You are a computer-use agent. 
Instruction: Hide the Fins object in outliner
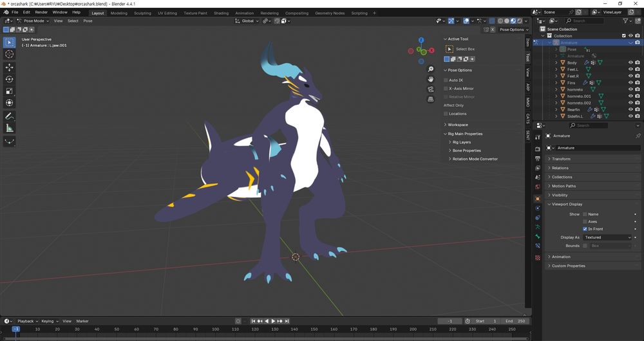tap(630, 83)
